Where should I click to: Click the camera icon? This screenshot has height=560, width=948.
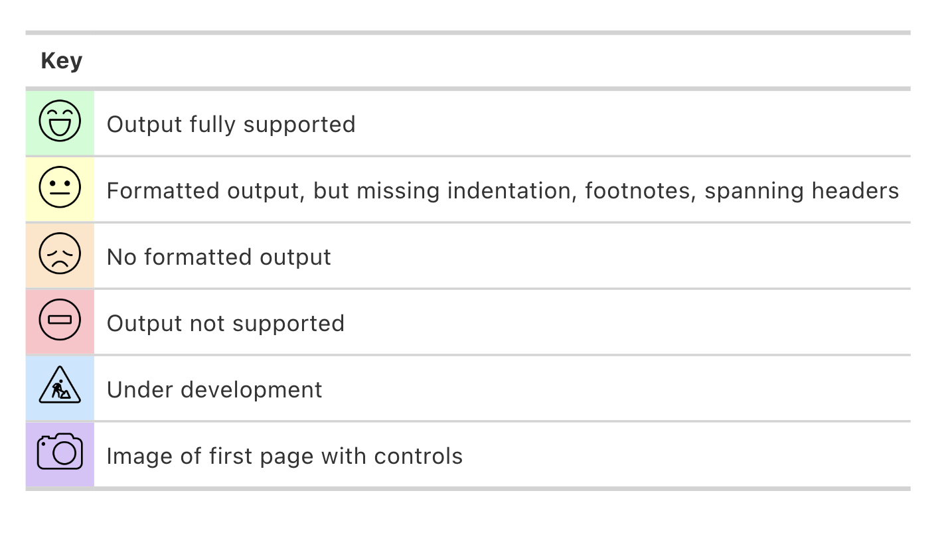point(60,452)
